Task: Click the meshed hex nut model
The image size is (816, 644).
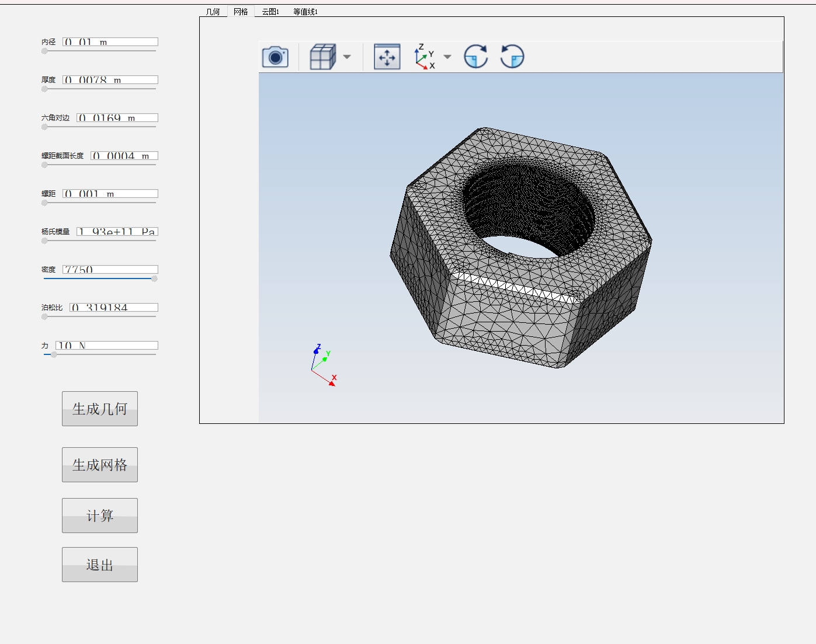Action: tap(520, 248)
